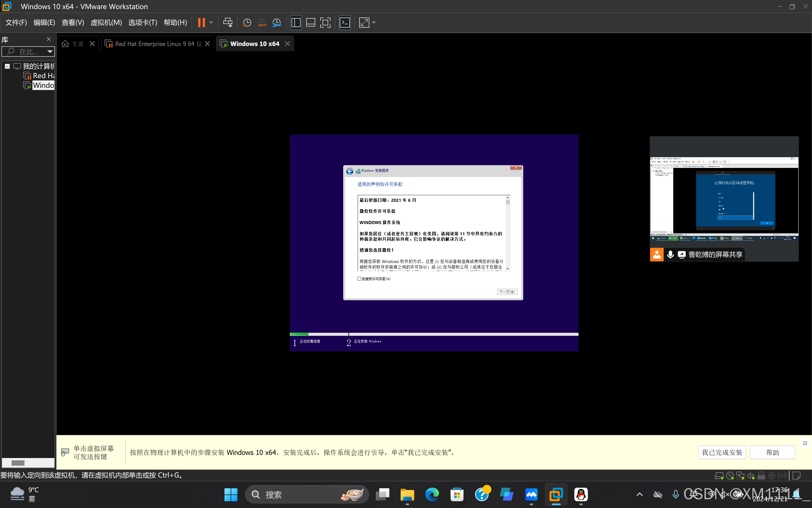Open Microsoft Edge from the taskbar
Viewport: 812px width, 508px height.
[432, 494]
